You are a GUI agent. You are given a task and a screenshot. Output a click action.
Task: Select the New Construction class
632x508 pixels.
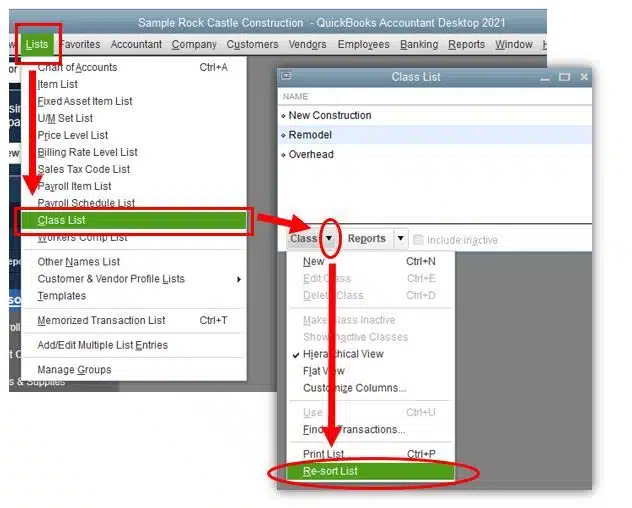pyautogui.click(x=329, y=115)
